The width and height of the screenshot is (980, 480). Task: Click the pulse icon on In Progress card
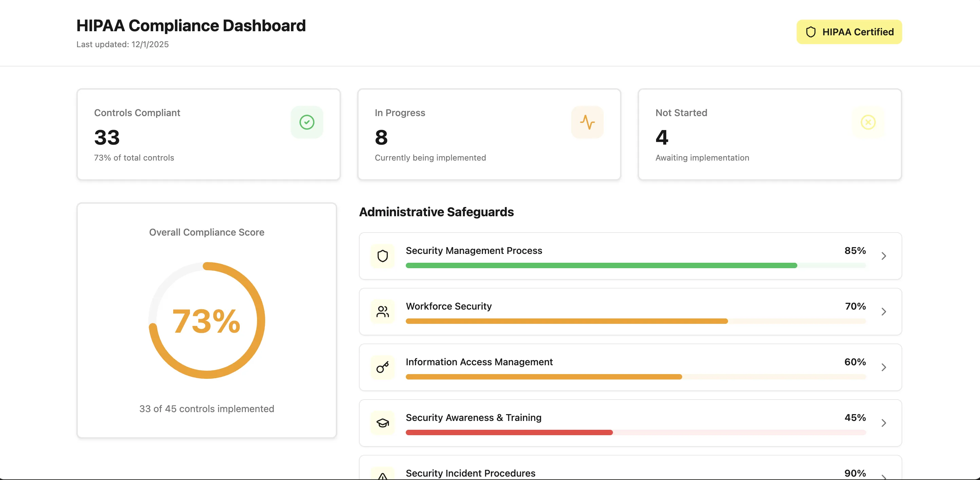(x=587, y=122)
